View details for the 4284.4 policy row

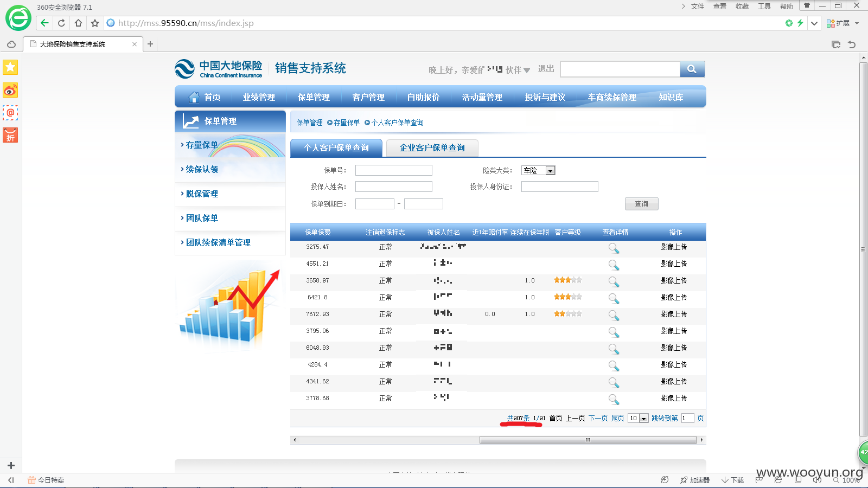614,365
